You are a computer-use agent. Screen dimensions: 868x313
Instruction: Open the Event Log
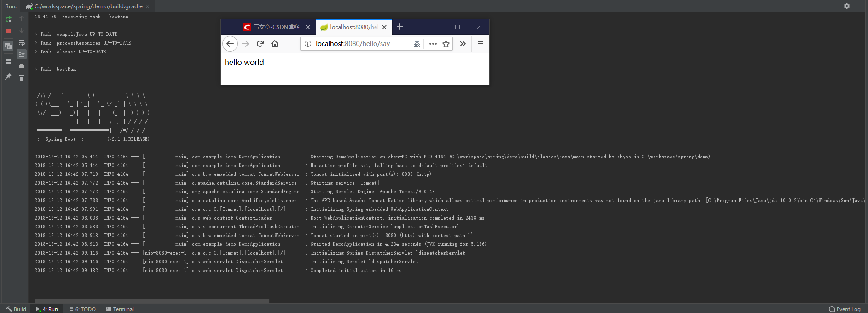coord(845,309)
